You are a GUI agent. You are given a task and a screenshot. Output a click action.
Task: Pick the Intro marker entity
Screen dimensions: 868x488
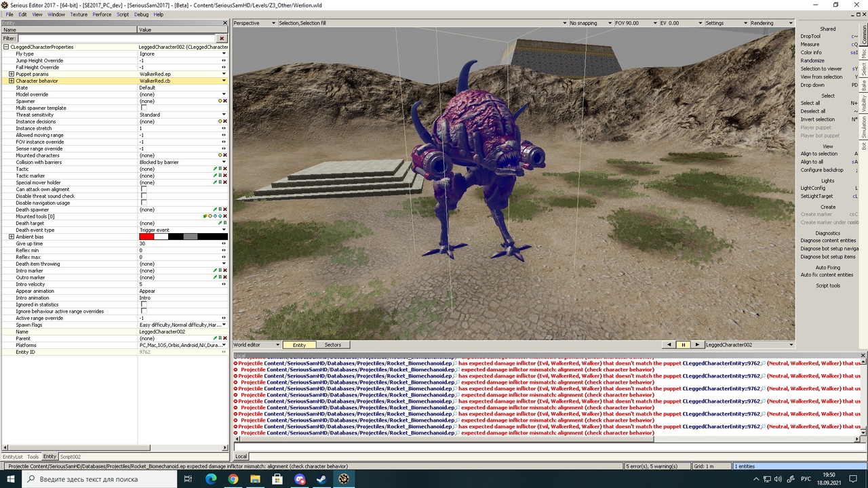[x=215, y=270]
